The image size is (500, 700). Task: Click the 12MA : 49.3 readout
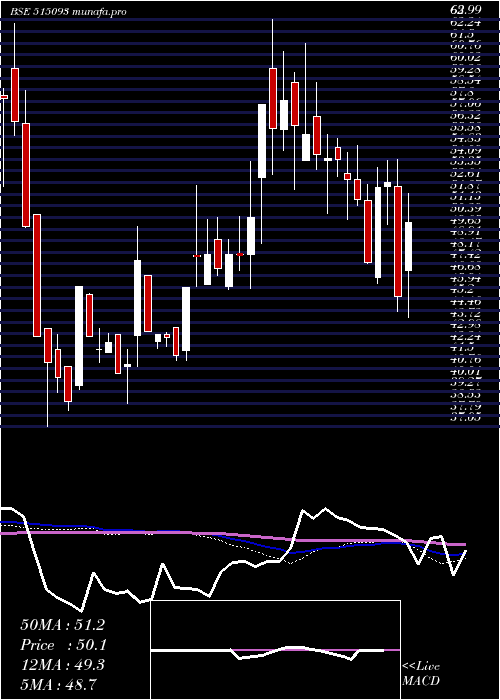coord(62,665)
